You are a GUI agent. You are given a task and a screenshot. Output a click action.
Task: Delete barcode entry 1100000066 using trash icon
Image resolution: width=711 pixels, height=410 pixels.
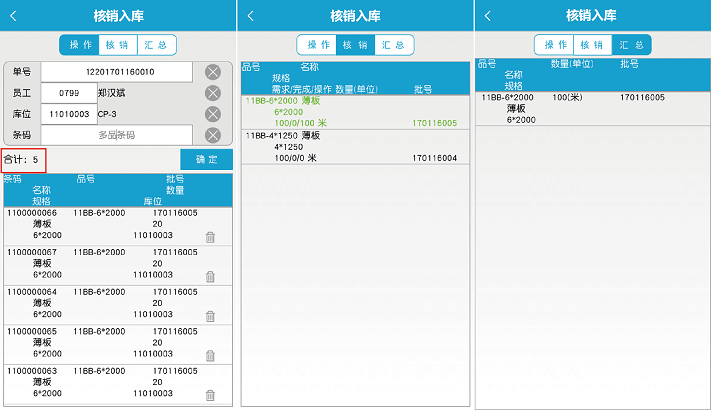[210, 237]
